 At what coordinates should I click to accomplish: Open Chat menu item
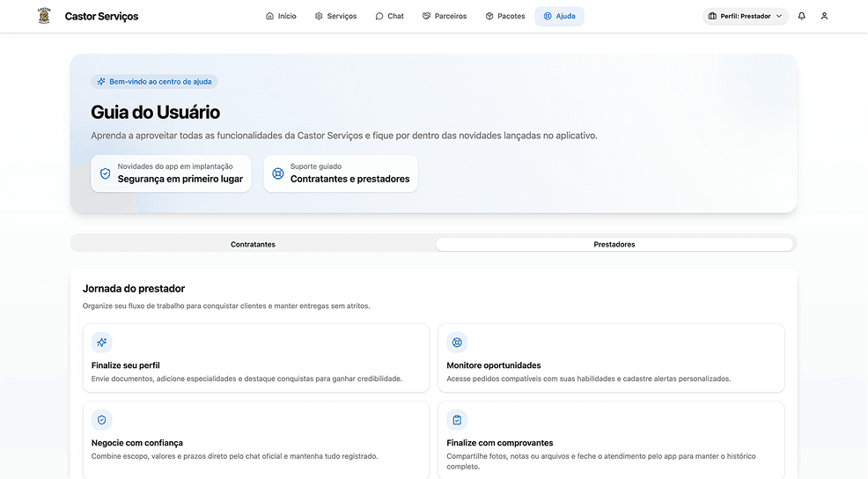coord(390,16)
